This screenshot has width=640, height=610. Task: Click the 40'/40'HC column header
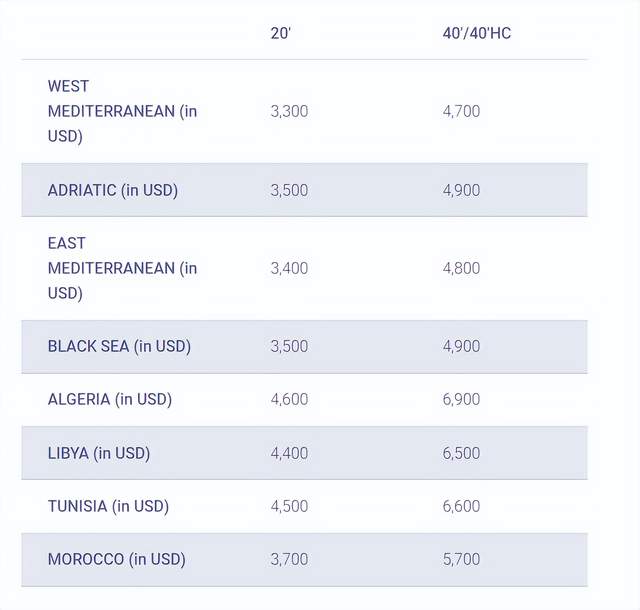click(476, 33)
